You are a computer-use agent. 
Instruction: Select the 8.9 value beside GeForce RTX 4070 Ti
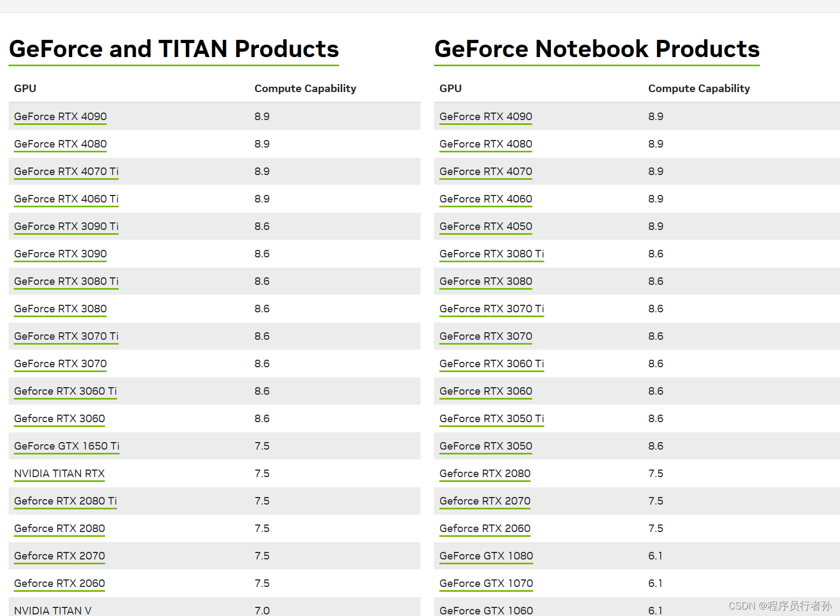coord(262,171)
